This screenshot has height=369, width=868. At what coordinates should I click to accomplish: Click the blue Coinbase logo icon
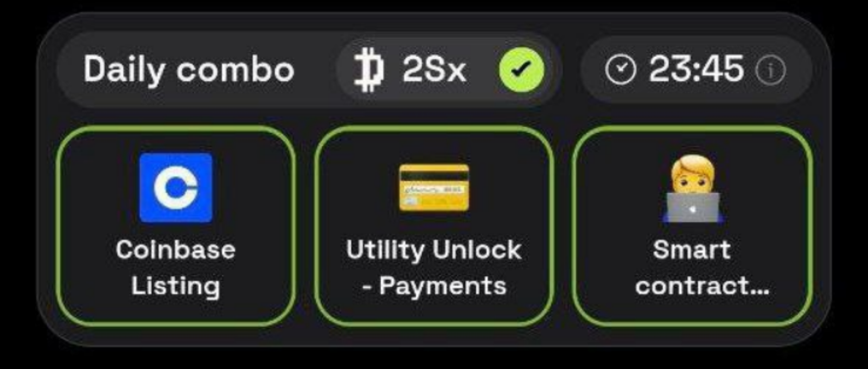tap(176, 187)
